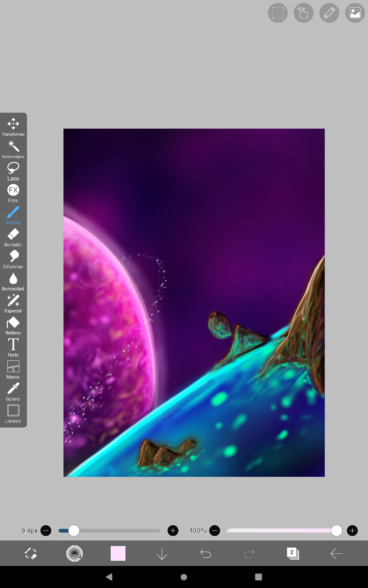Tap the planet artwork canvas
The image size is (368, 588).
coord(194,303)
